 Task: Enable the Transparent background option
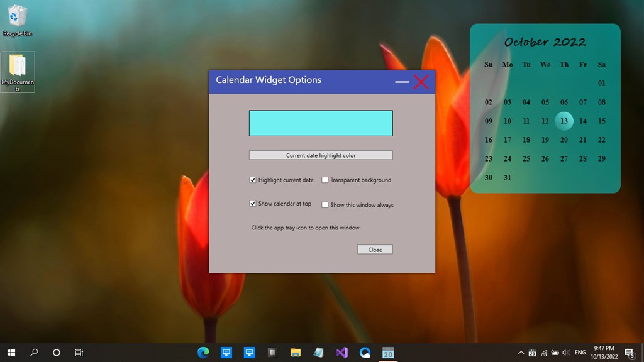[x=325, y=180]
